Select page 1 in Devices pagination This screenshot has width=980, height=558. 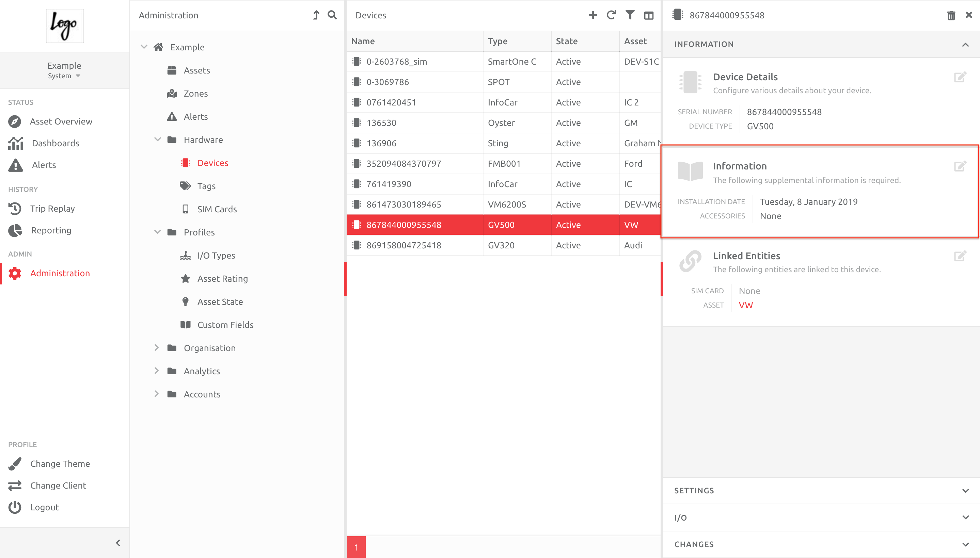[x=356, y=547]
